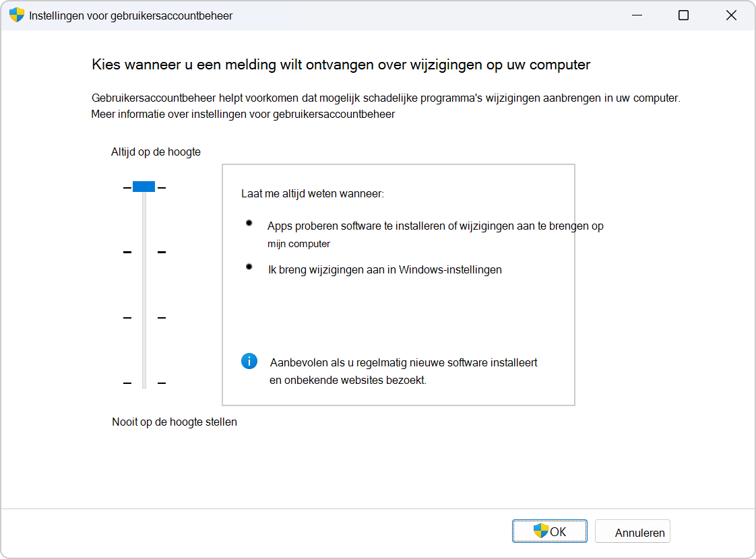This screenshot has height=559, width=756.
Task: Click 'Apps proberen software te installeren' bullet text
Action: (x=435, y=234)
